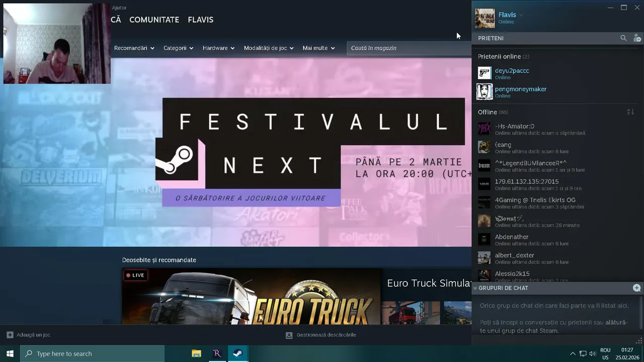Open the COMUNITATE menu
This screenshot has height=362, width=644.
[x=154, y=20]
